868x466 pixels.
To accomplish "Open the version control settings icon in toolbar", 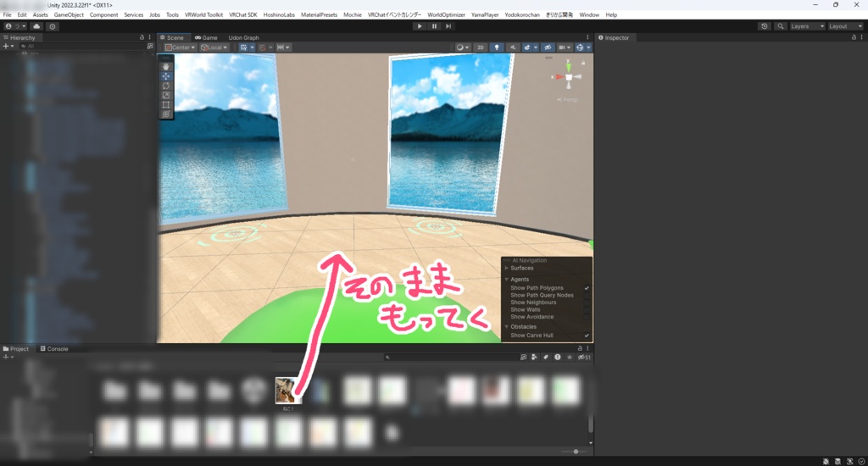I will [53, 26].
